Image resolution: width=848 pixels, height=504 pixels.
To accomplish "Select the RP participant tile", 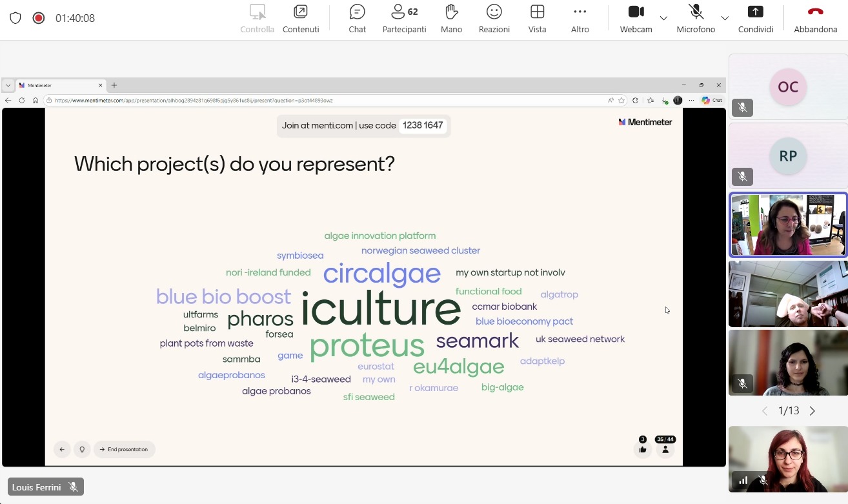I will [788, 156].
